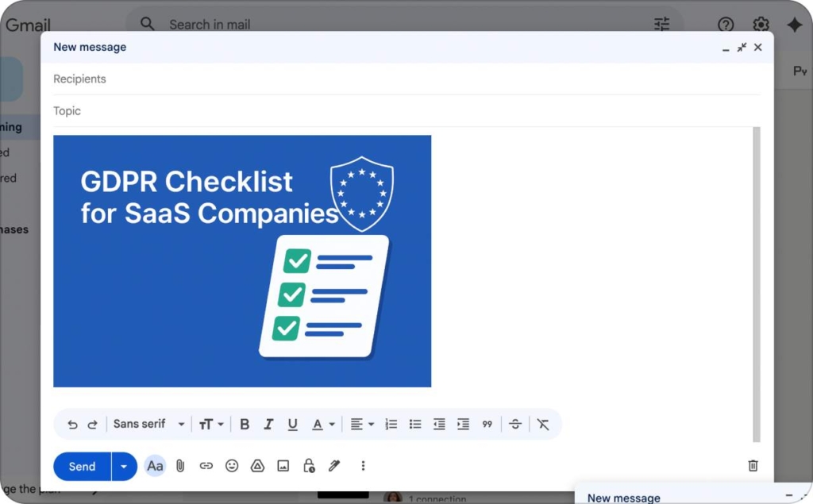Open the Sans Serif font dropdown
The height and width of the screenshot is (504, 813).
pyautogui.click(x=148, y=424)
